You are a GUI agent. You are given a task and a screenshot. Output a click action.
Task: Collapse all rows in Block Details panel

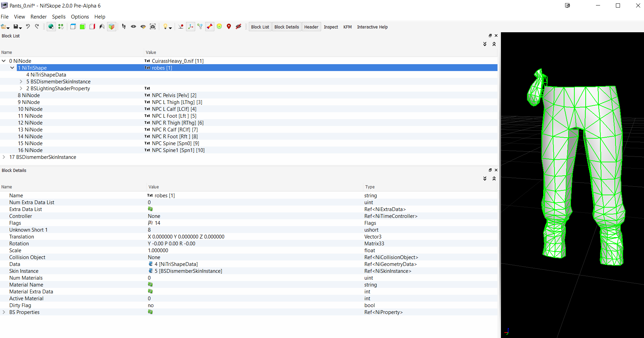(x=494, y=178)
